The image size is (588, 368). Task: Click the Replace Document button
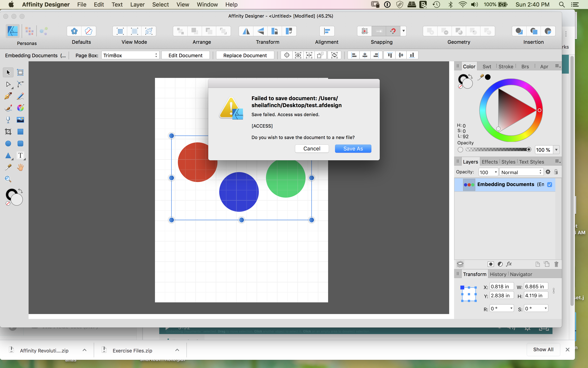[x=245, y=55]
